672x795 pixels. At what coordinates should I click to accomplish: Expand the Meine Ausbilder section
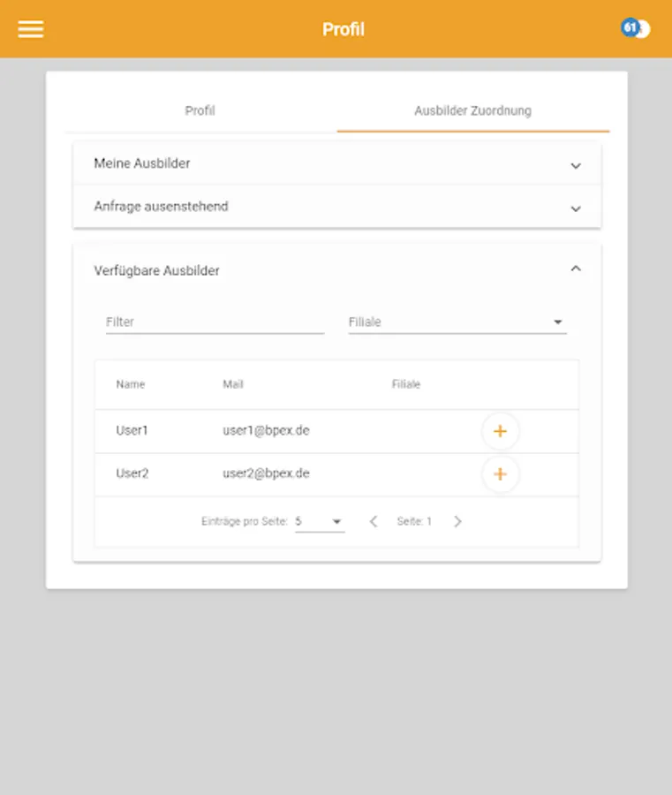coord(337,163)
